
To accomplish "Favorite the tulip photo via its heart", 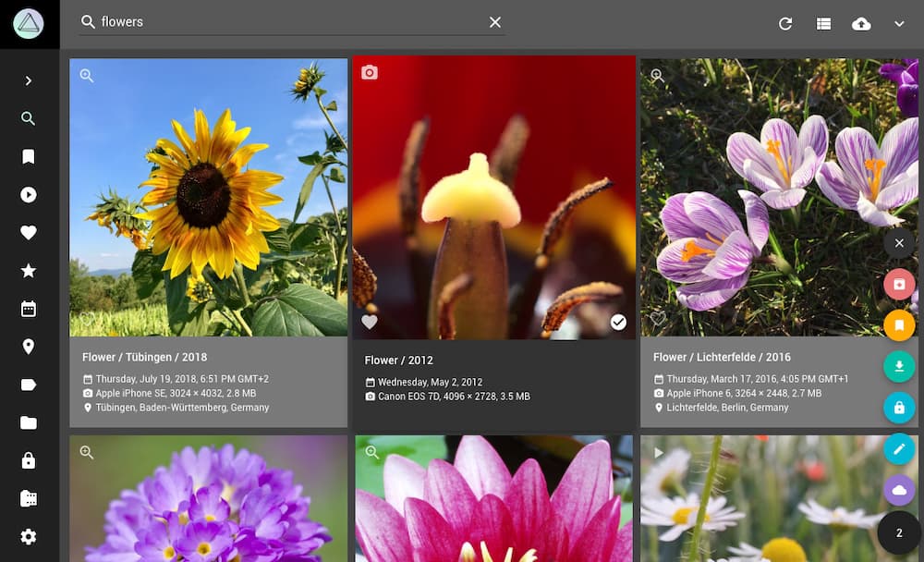I will [x=370, y=322].
